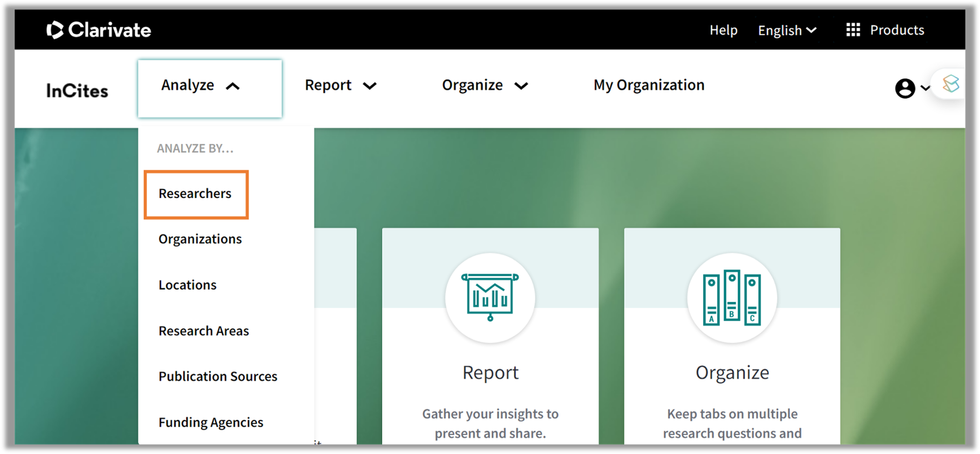Click 'Keep tabs on multiple' card text
980x454 pixels.
[x=732, y=414]
